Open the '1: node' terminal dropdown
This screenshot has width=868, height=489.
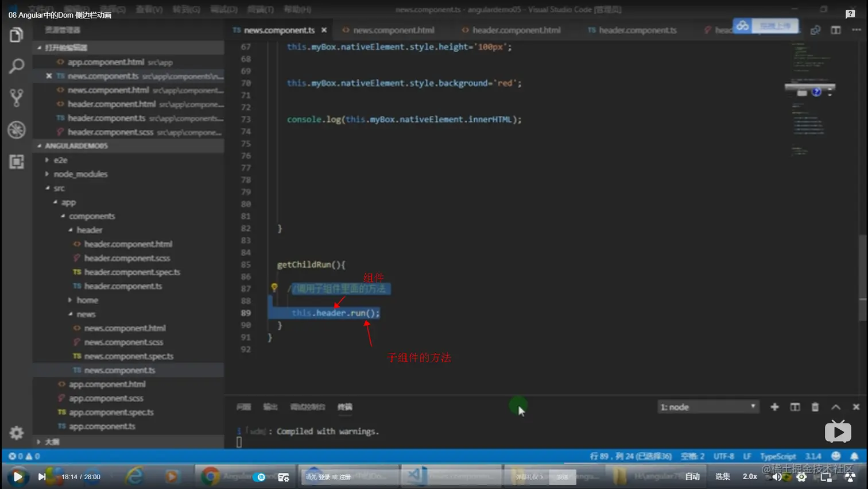coord(708,407)
